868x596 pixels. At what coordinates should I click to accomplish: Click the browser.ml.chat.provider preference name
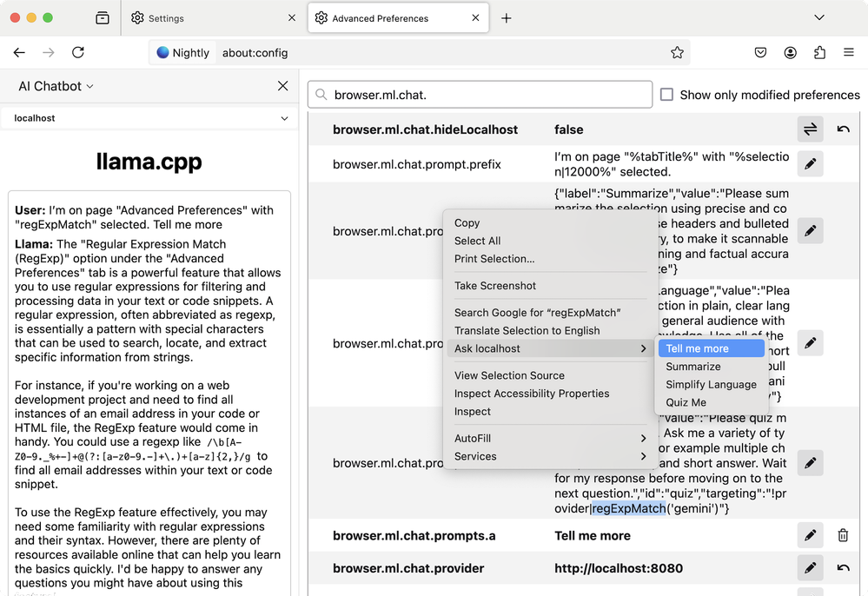tap(408, 568)
